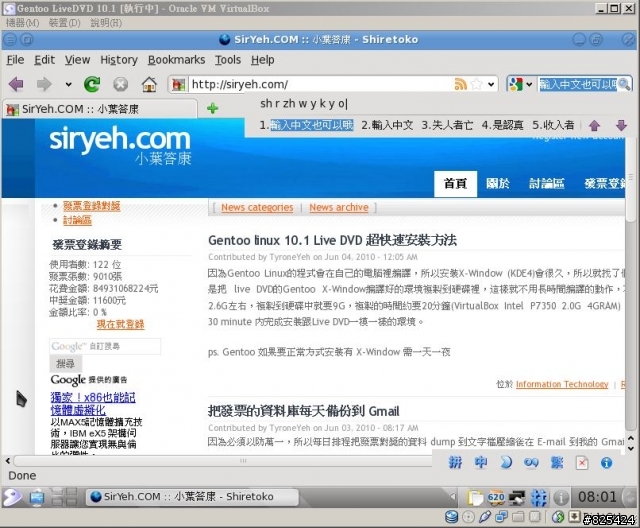This screenshot has height=528, width=640.
Task: Open the VirtualBox 裝置(D) menu
Action: click(x=64, y=23)
